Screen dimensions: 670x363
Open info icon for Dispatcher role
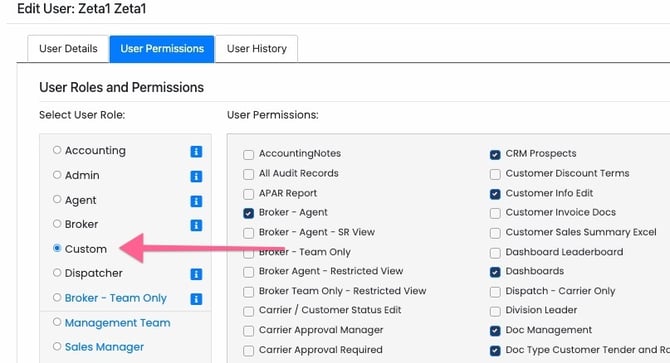pos(196,274)
